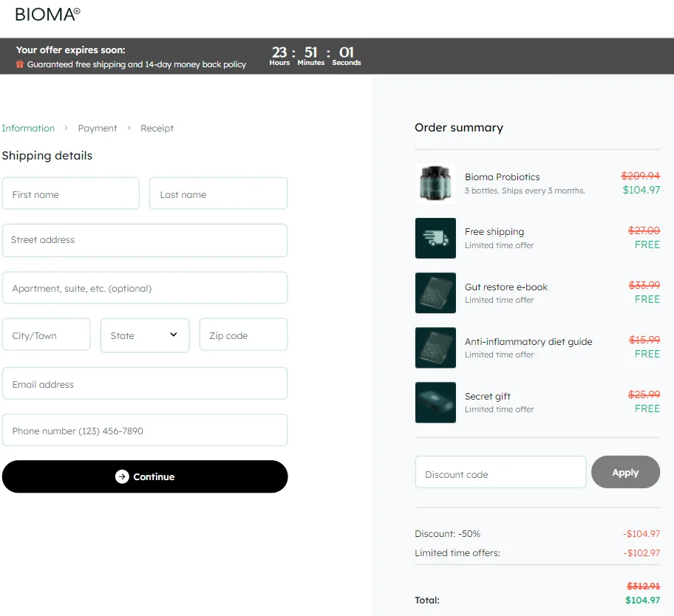Click the chevron between Information and Payment
The height and width of the screenshot is (616, 674).
65,128
